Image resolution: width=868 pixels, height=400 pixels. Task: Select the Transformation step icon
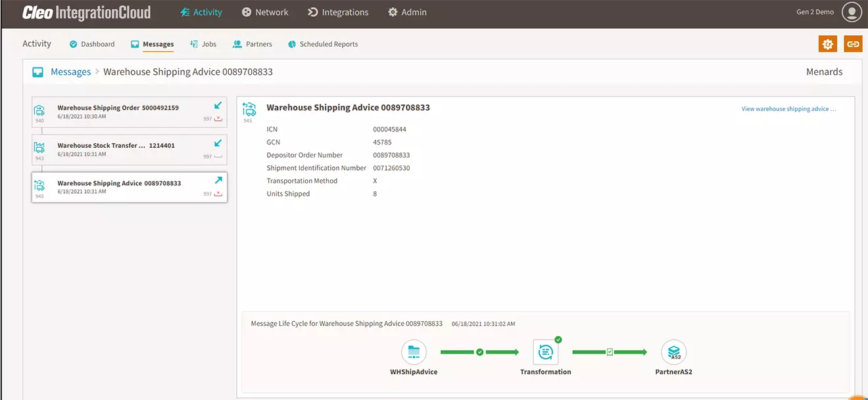545,352
